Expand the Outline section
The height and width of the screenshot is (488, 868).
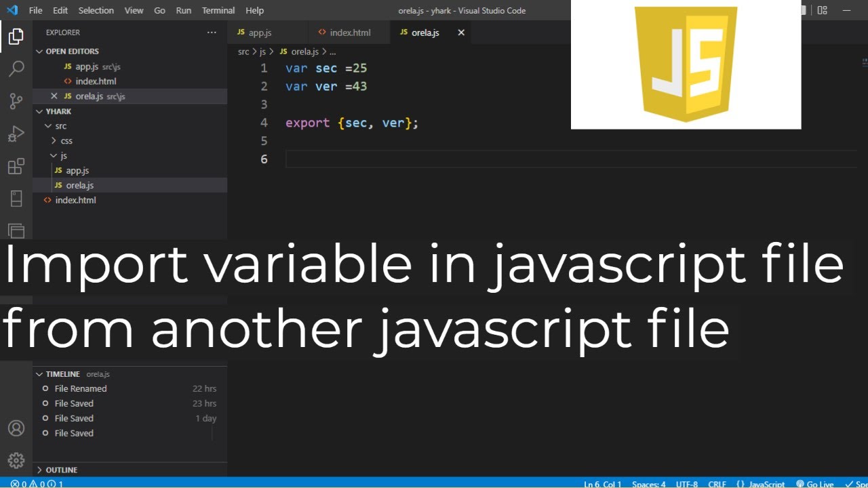click(130, 470)
